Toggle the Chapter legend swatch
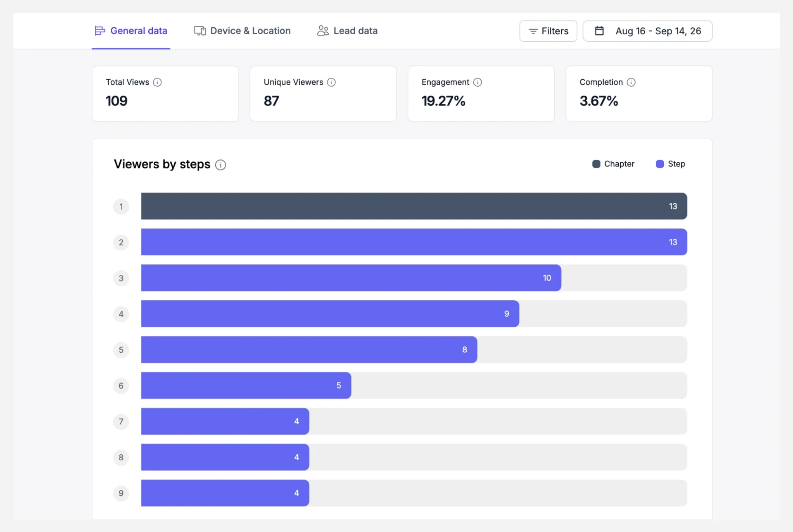Viewport: 793px width, 532px height. tap(596, 164)
